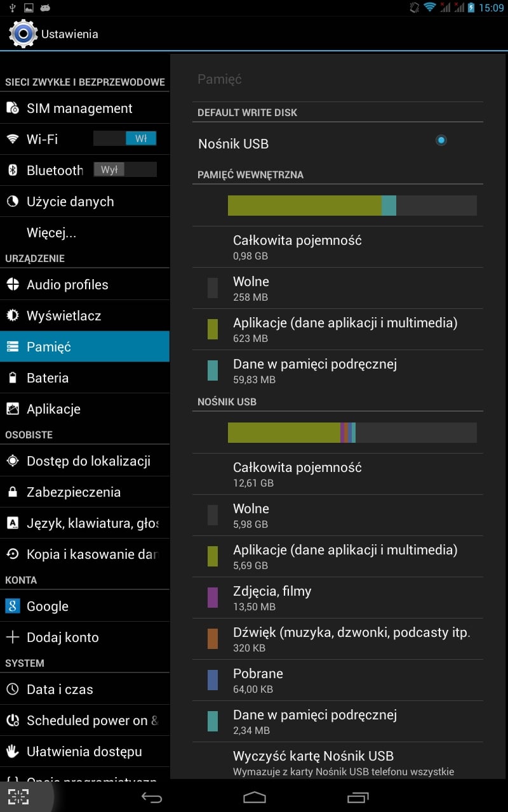508x812 pixels.
Task: Tap the Audio profiles icon
Action: [13, 284]
